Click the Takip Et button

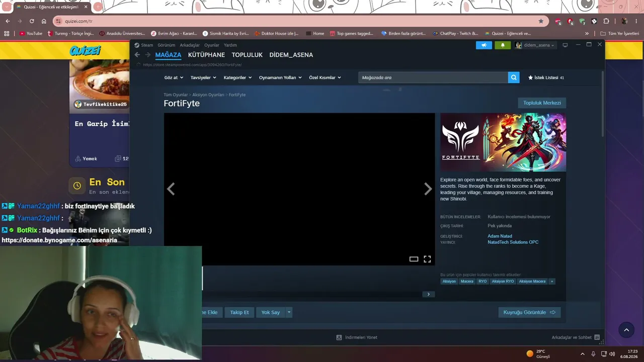pyautogui.click(x=239, y=312)
